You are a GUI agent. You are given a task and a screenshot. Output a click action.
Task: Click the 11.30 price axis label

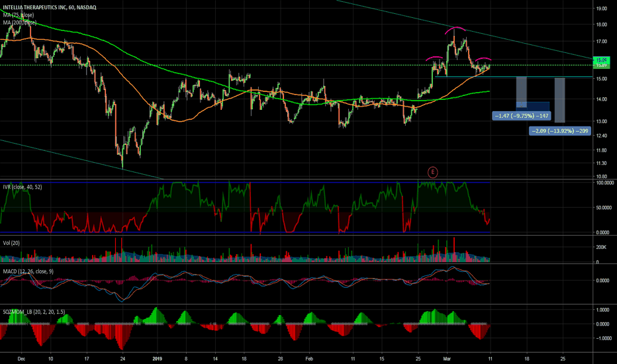click(x=601, y=163)
